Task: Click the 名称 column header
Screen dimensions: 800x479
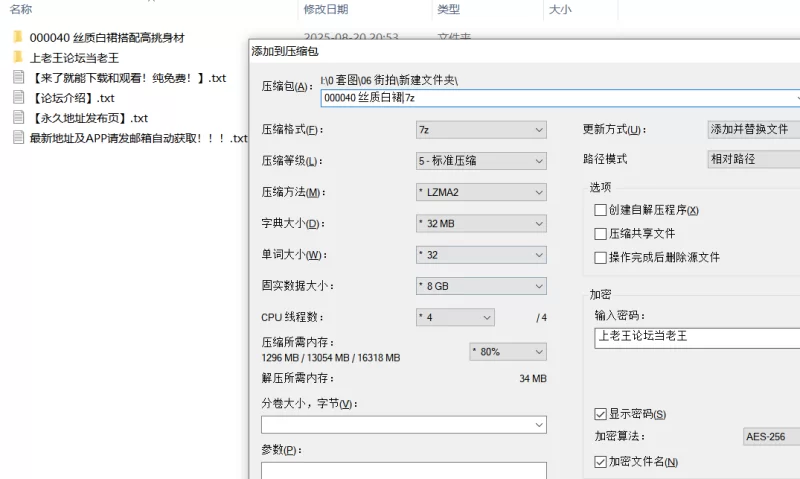Action: 22,9
